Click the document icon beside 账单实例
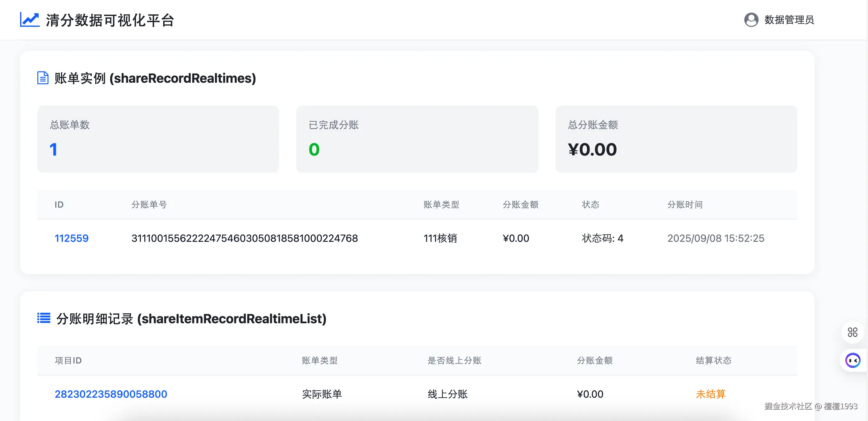The width and height of the screenshot is (868, 421). point(43,78)
